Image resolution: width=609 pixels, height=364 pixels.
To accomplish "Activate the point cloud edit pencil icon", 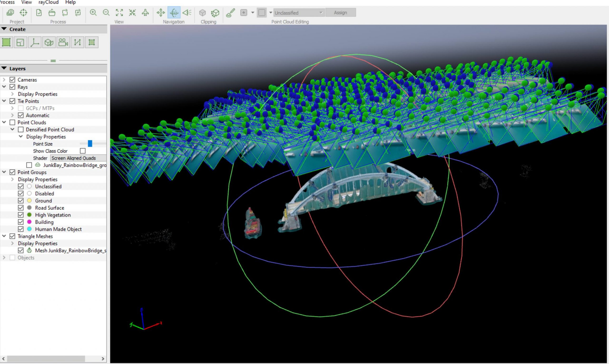I will tap(231, 13).
